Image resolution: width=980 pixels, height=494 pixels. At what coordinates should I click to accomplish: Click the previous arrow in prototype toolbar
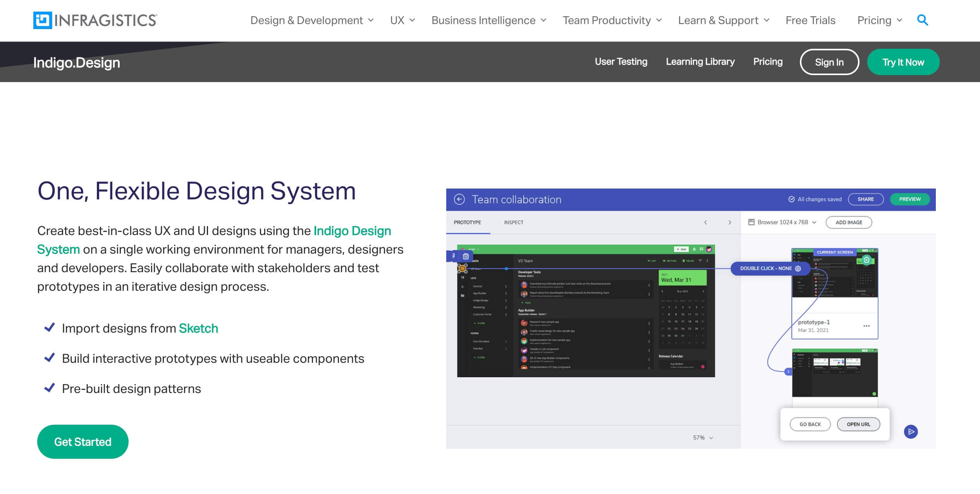pos(705,223)
